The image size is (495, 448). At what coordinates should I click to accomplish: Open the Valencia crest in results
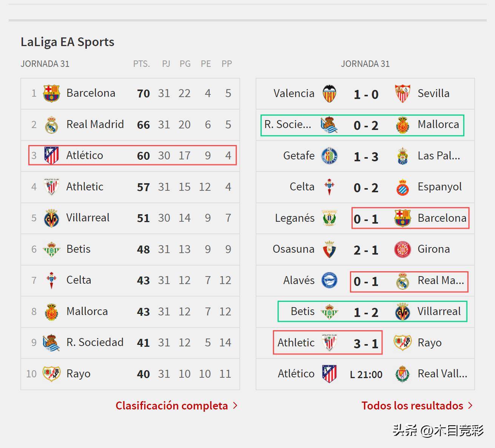click(x=329, y=94)
